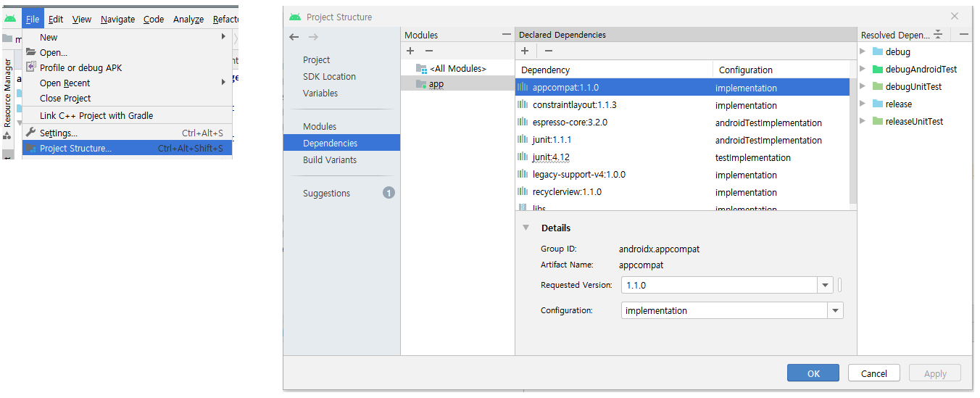Open the File menu
The width and height of the screenshot is (980, 398).
(33, 19)
